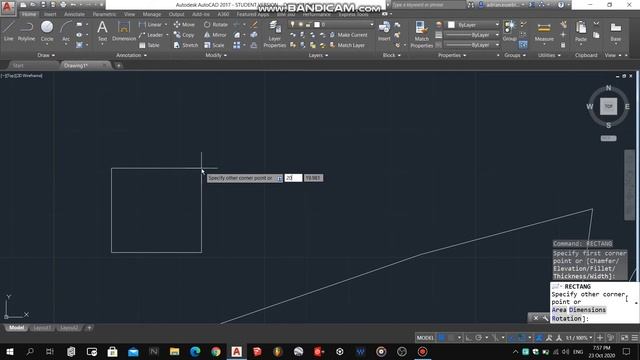Viewport: 640px width, 360px height.
Task: Click the erase tool in Modify panel
Action: coord(254,24)
